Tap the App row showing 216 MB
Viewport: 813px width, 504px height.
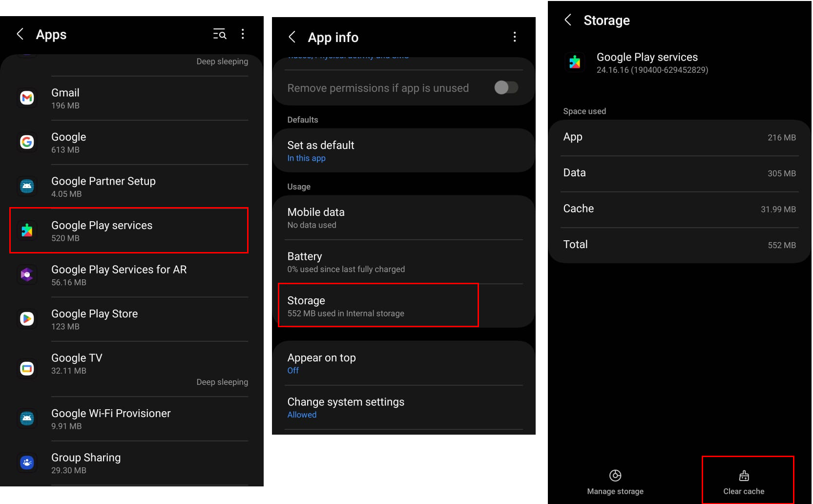point(679,138)
